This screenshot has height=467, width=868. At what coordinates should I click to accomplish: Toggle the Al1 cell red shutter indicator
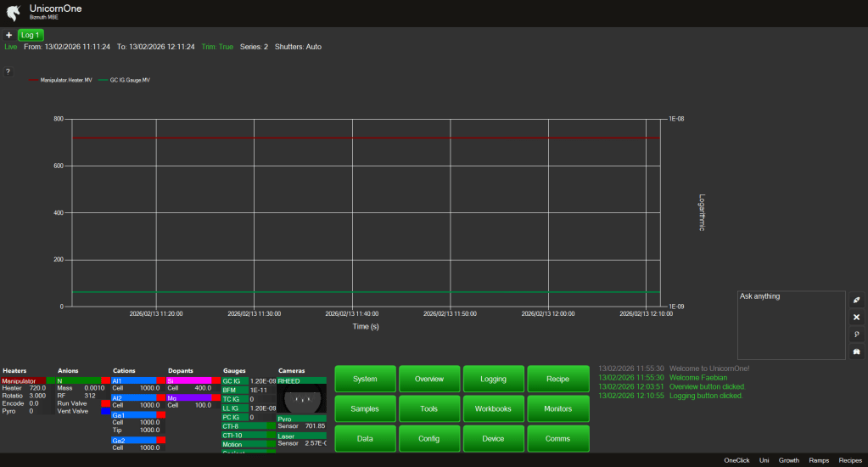tap(160, 381)
